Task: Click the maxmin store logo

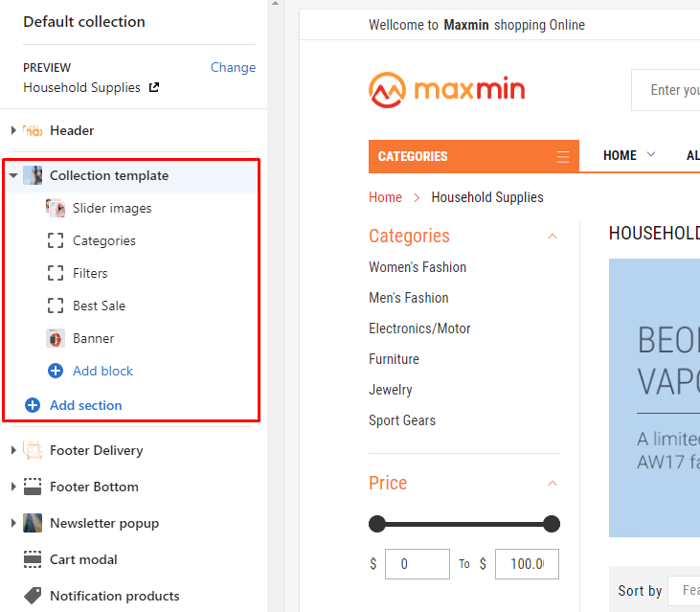Action: [446, 90]
